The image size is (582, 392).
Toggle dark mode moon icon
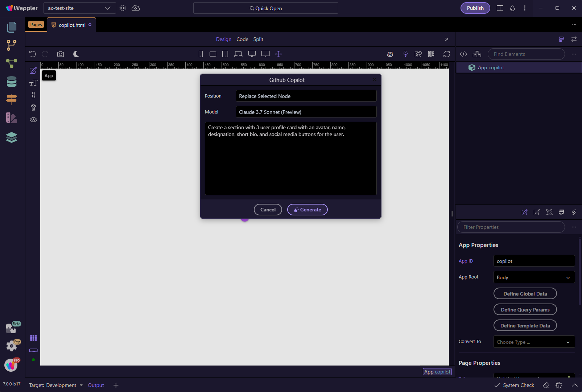click(76, 54)
